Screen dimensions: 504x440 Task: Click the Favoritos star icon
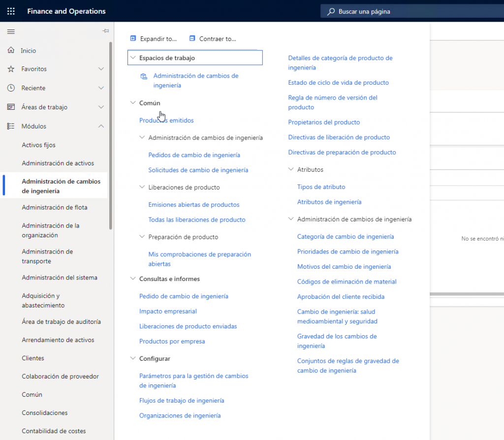[x=11, y=69]
